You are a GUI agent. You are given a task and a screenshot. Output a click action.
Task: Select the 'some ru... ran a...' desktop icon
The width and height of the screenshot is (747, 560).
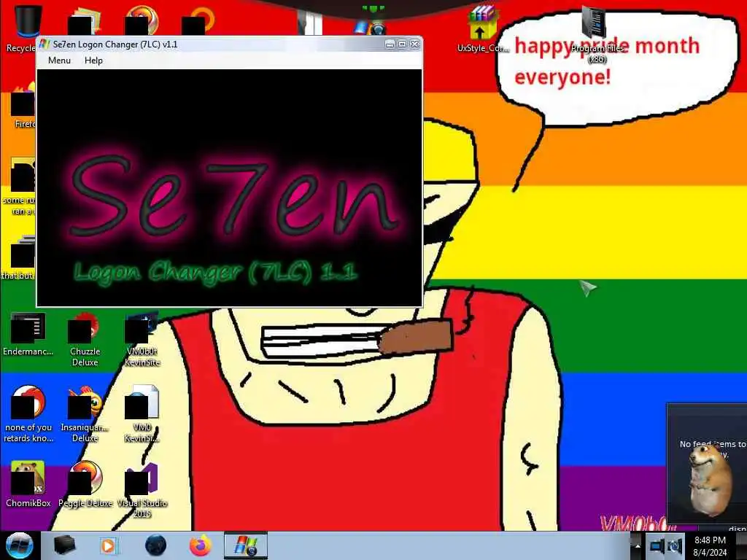point(19,186)
